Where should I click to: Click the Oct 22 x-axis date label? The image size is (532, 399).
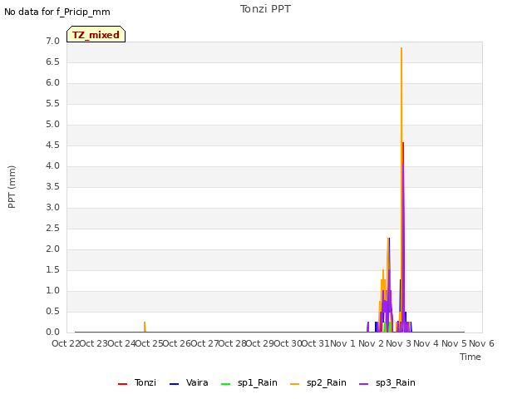66,343
